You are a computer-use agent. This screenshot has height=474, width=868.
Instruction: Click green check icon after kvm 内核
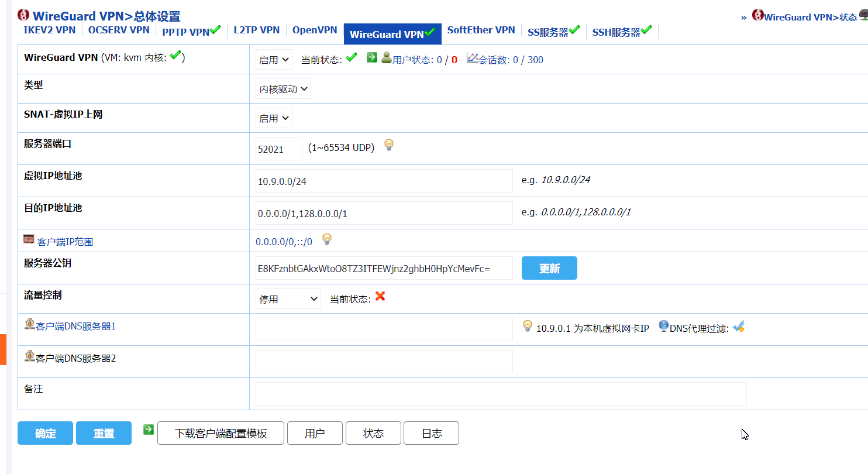point(175,56)
